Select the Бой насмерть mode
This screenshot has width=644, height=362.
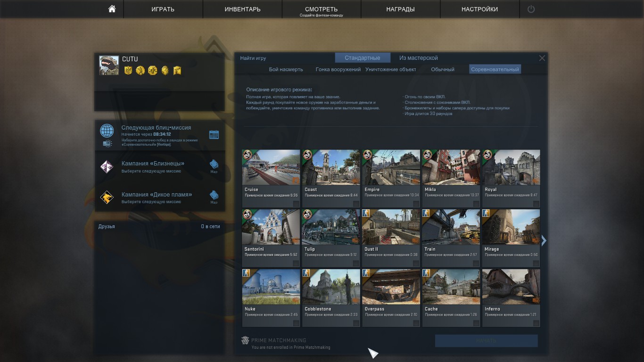(x=286, y=69)
